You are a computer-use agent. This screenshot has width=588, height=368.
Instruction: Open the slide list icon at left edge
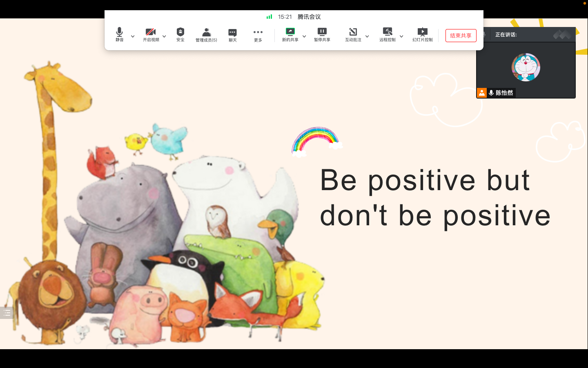click(7, 313)
